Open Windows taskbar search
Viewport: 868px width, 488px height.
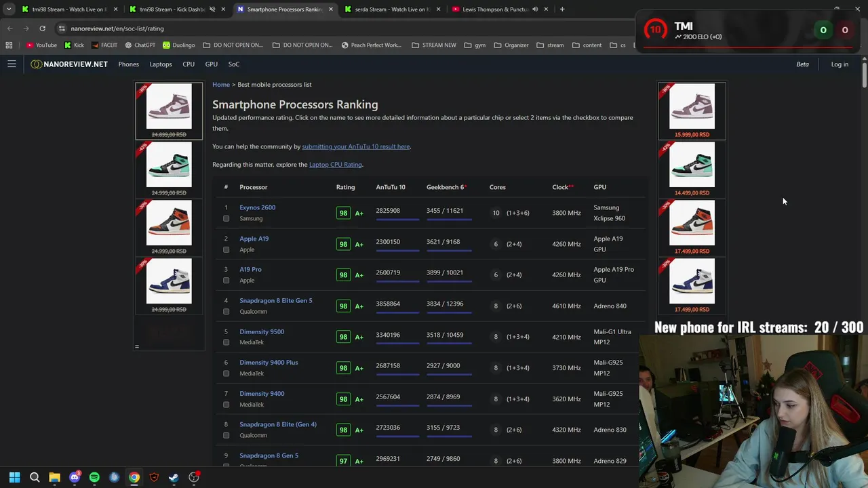(x=35, y=477)
